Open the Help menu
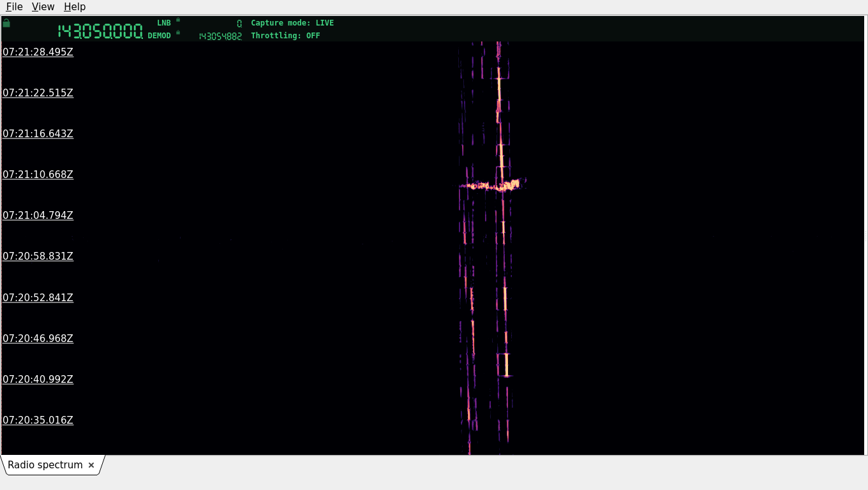 [75, 6]
